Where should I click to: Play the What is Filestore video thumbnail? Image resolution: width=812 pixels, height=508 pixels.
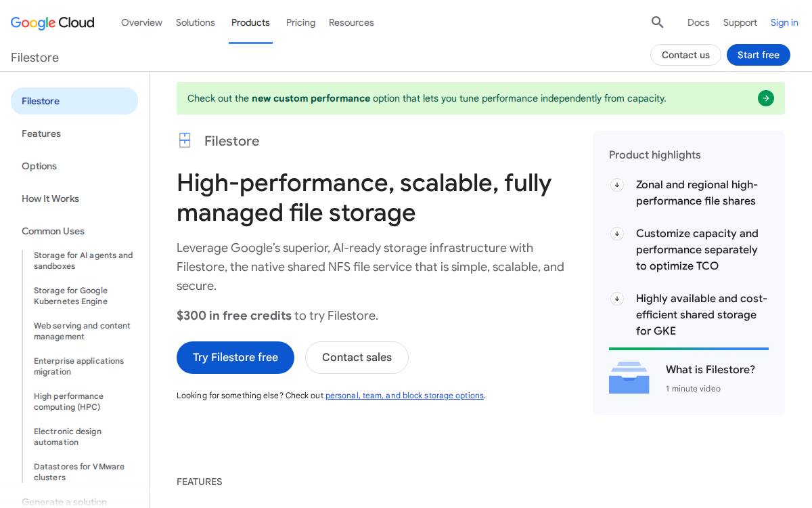629,377
